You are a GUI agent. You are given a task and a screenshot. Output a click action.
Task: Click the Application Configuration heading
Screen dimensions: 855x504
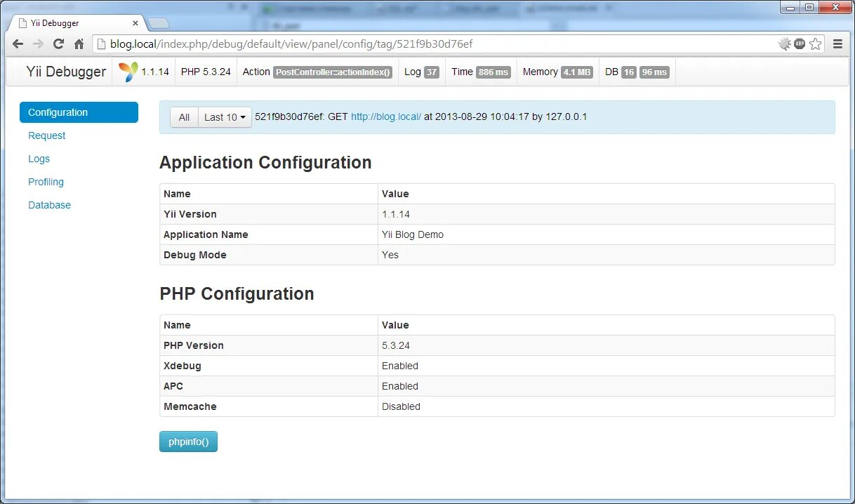pyautogui.click(x=265, y=162)
